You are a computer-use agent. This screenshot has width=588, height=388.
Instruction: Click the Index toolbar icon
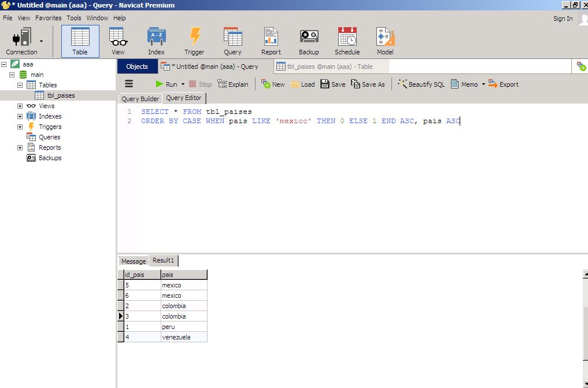(156, 42)
